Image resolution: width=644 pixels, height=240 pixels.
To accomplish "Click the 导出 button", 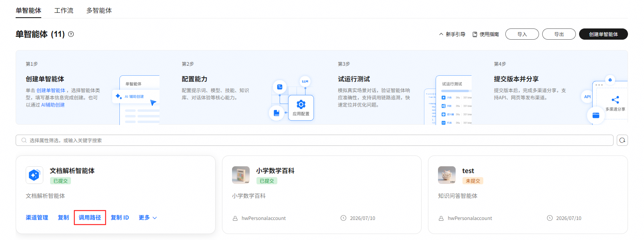I will [559, 34].
